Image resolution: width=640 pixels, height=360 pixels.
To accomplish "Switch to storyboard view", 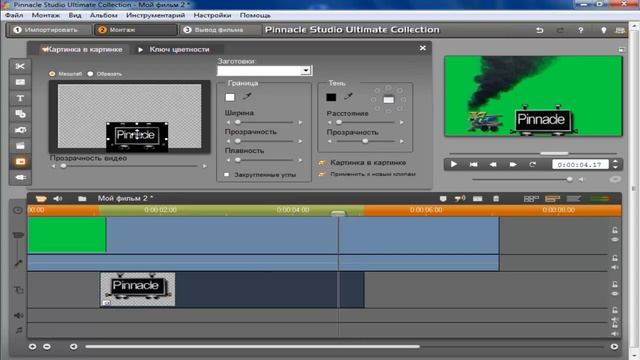I will (x=531, y=199).
